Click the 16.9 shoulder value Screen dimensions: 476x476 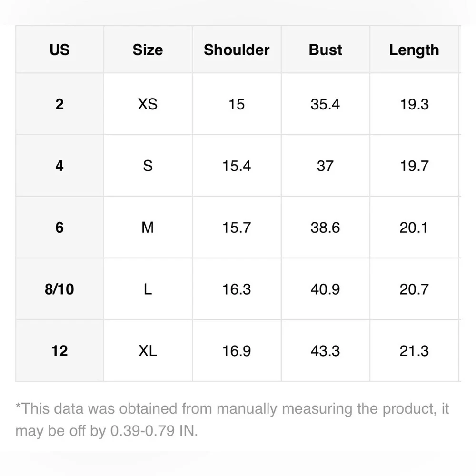237,351
